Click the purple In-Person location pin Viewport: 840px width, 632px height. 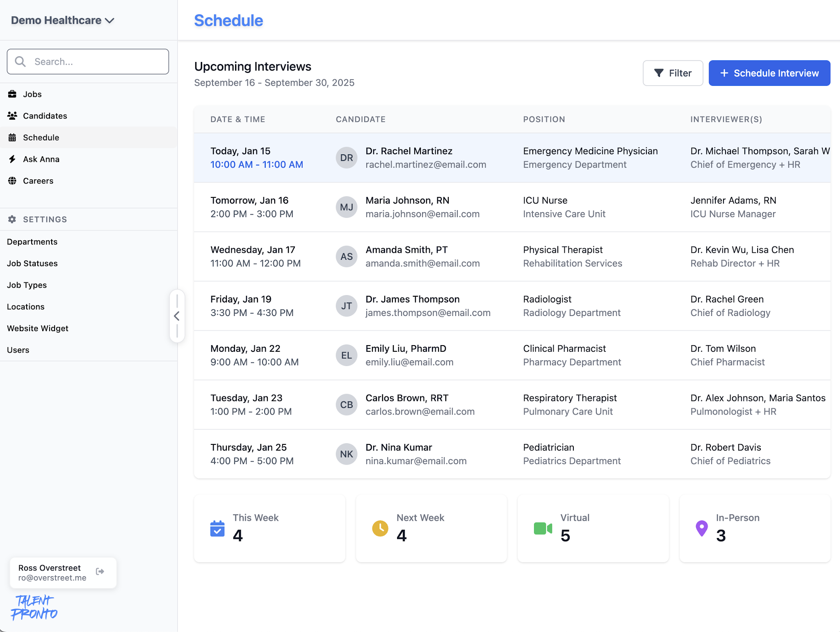[x=701, y=528]
